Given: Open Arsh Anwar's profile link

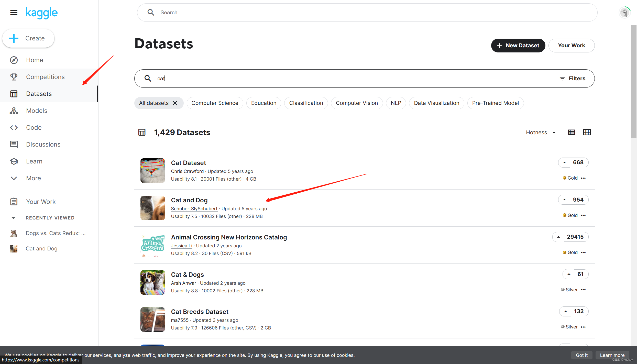Looking at the screenshot, I should point(183,283).
